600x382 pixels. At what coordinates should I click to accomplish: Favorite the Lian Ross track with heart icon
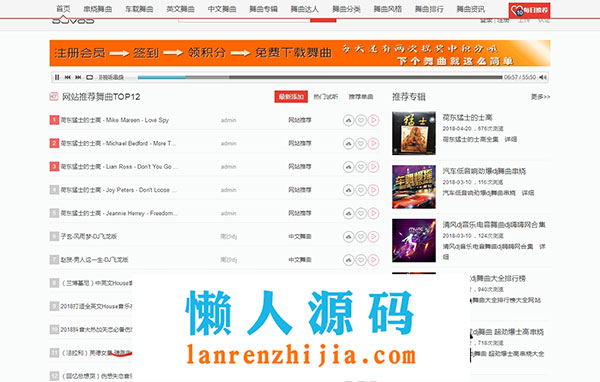coord(361,167)
